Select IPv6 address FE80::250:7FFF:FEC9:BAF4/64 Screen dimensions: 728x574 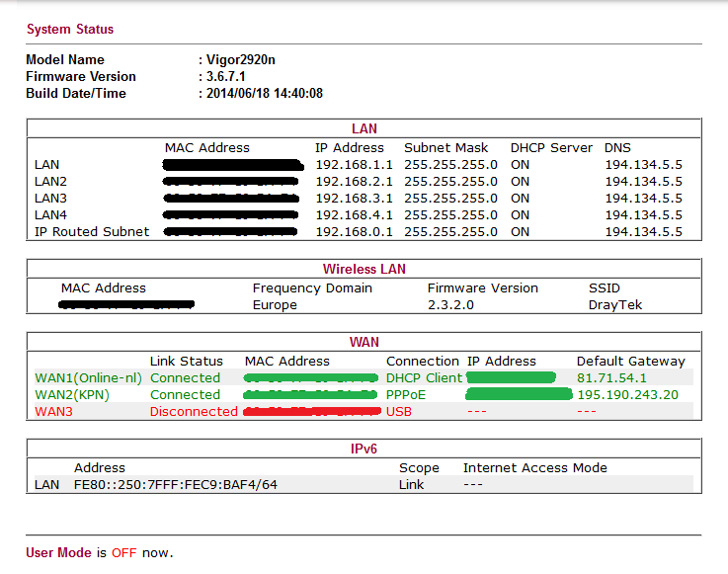pos(176,485)
